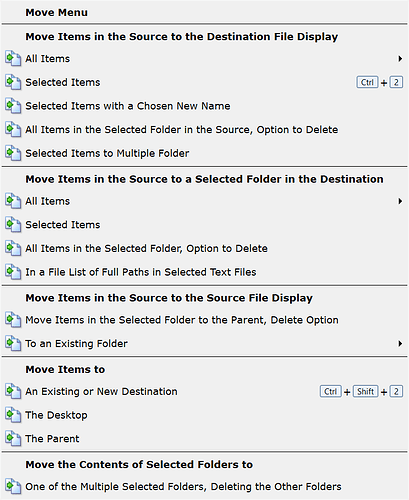The height and width of the screenshot is (500, 409).
Task: Click the icon beside One of the Multiple Selected Folders
Action: point(13,487)
